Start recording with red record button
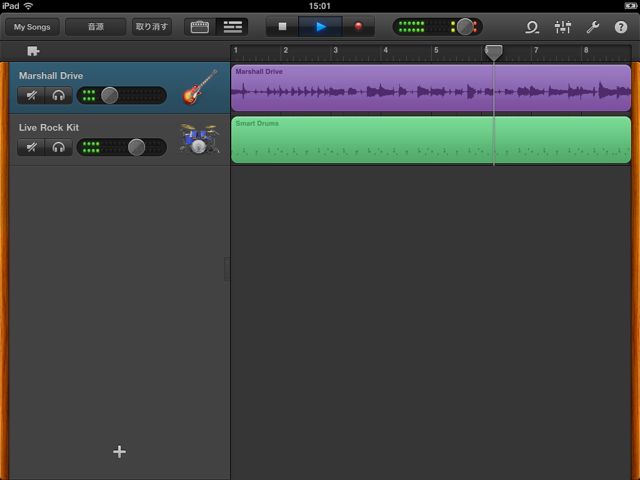Image resolution: width=640 pixels, height=480 pixels. pyautogui.click(x=358, y=27)
